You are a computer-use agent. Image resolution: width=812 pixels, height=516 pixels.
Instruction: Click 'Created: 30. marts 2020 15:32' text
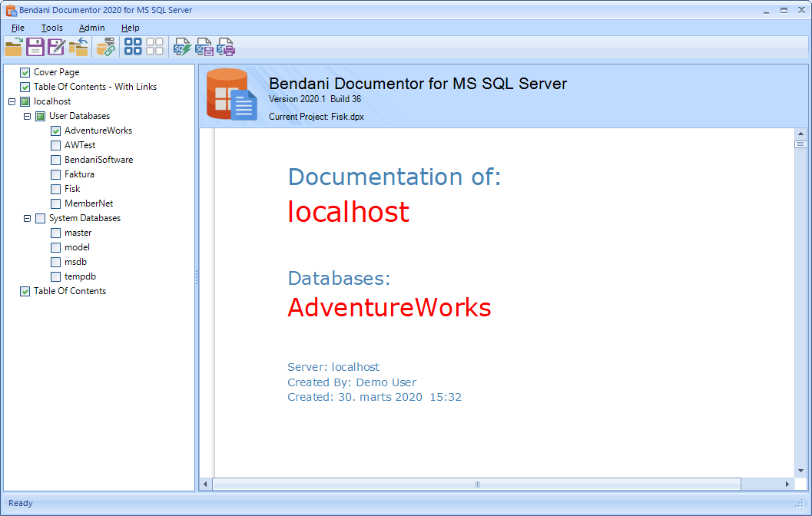pyautogui.click(x=374, y=398)
